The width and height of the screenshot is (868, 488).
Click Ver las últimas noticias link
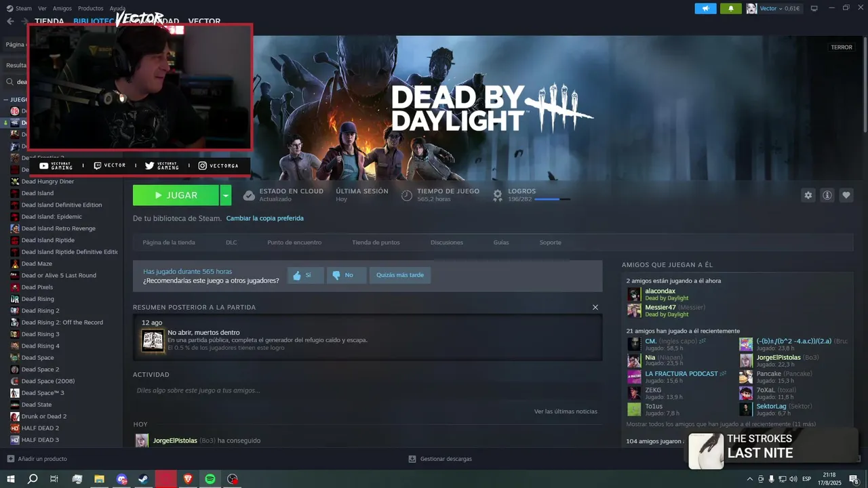[566, 411]
